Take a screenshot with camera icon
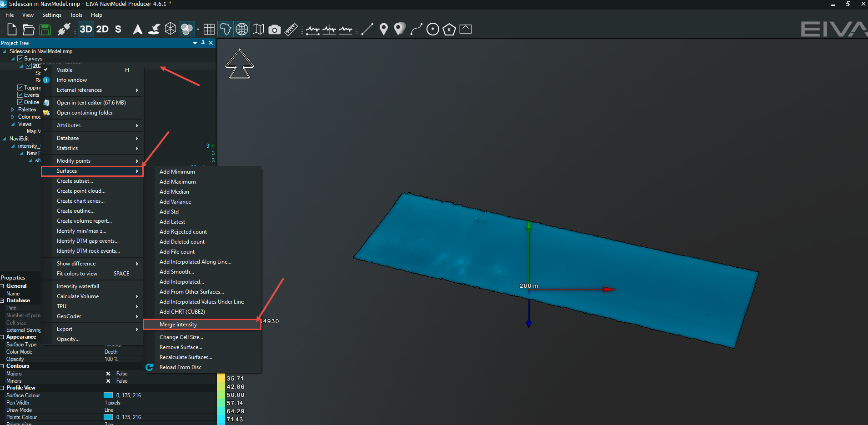 point(275,30)
